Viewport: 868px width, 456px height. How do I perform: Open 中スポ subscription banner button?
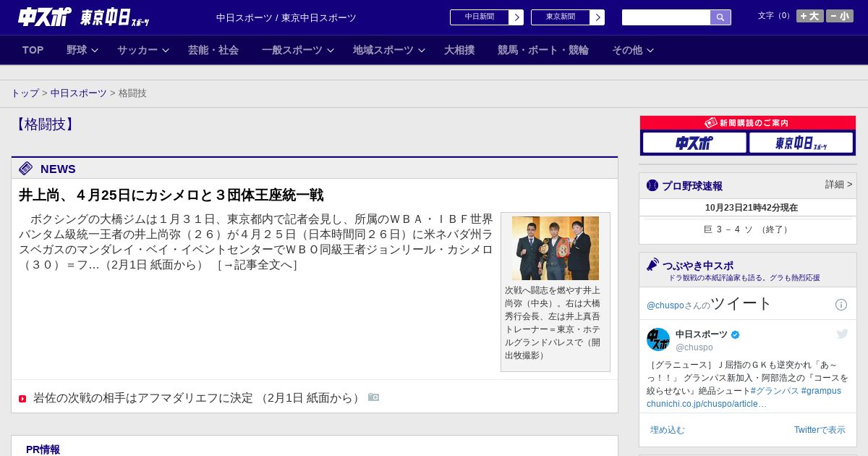click(694, 143)
